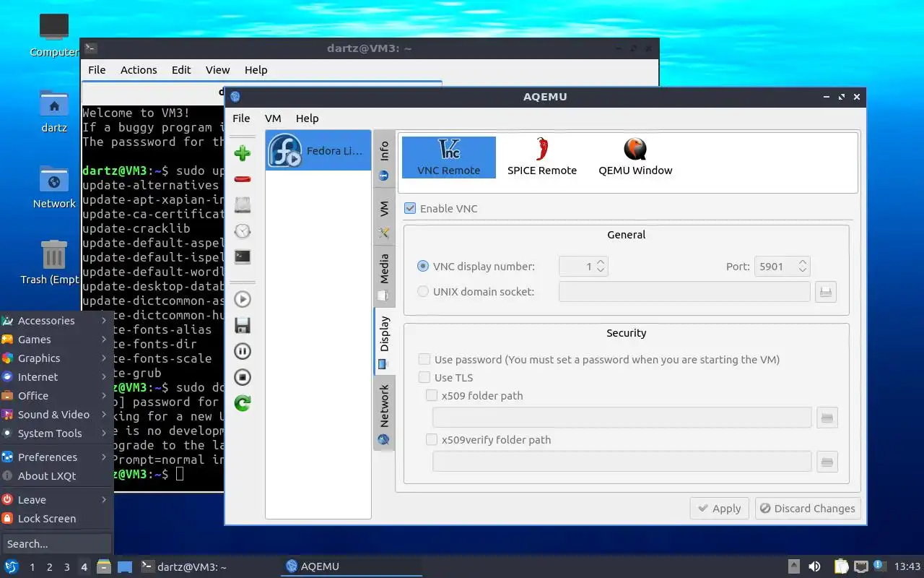This screenshot has width=924, height=578.
Task: Open the snapshots clock icon in the AQEMU toolbar
Action: pos(243,231)
